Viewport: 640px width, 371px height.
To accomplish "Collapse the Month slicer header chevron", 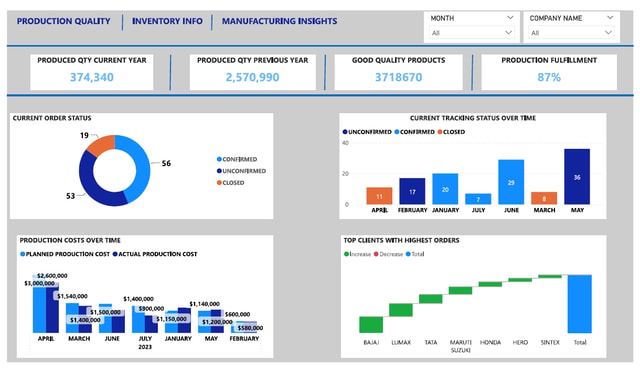I will coord(510,18).
